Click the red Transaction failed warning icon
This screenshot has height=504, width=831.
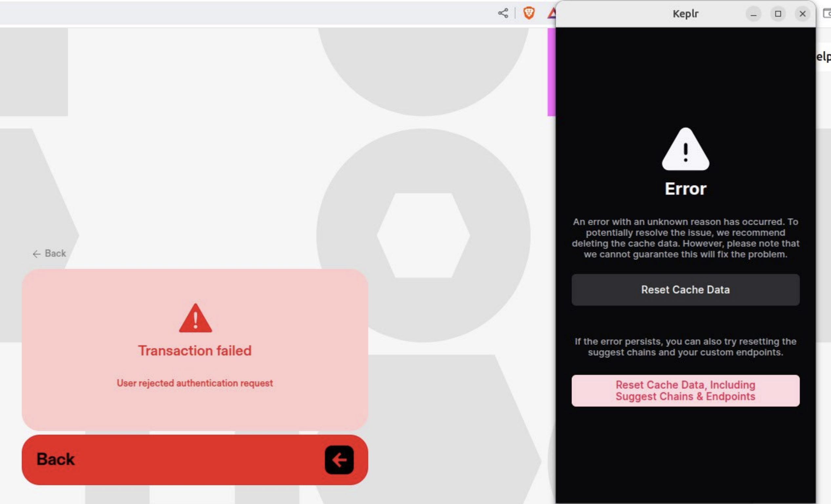click(x=195, y=319)
